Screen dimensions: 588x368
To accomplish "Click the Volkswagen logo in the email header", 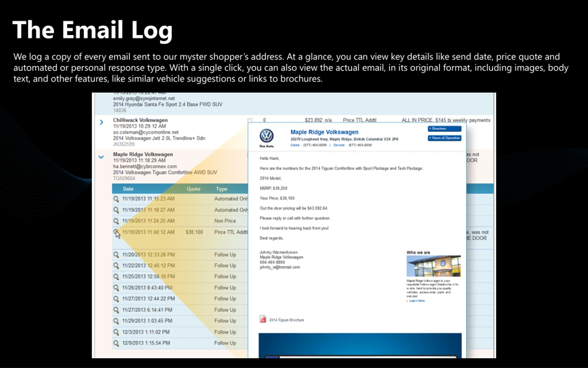I will pos(266,136).
